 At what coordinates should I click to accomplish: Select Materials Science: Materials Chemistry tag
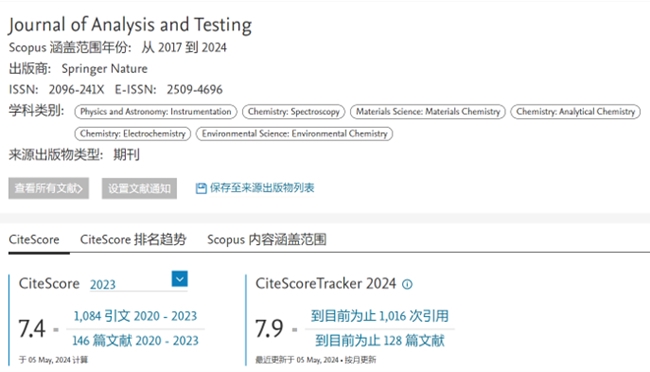(428, 112)
